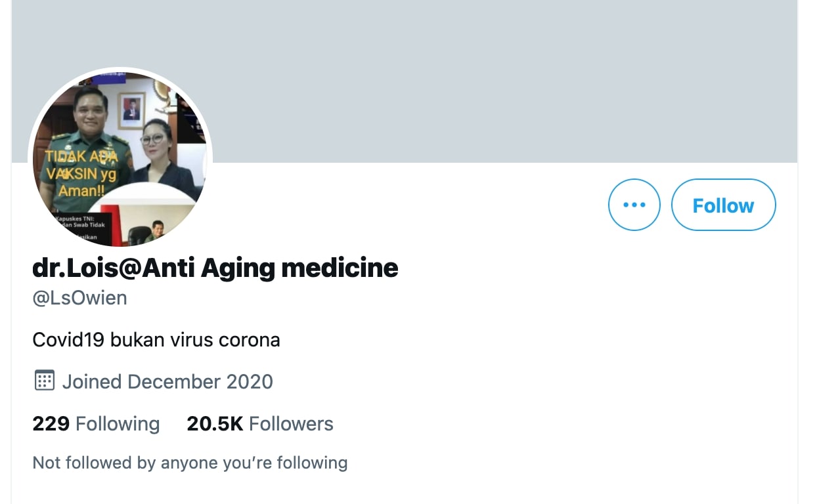This screenshot has height=504, width=817.
Task: Open the 229 Following list
Action: coord(95,423)
